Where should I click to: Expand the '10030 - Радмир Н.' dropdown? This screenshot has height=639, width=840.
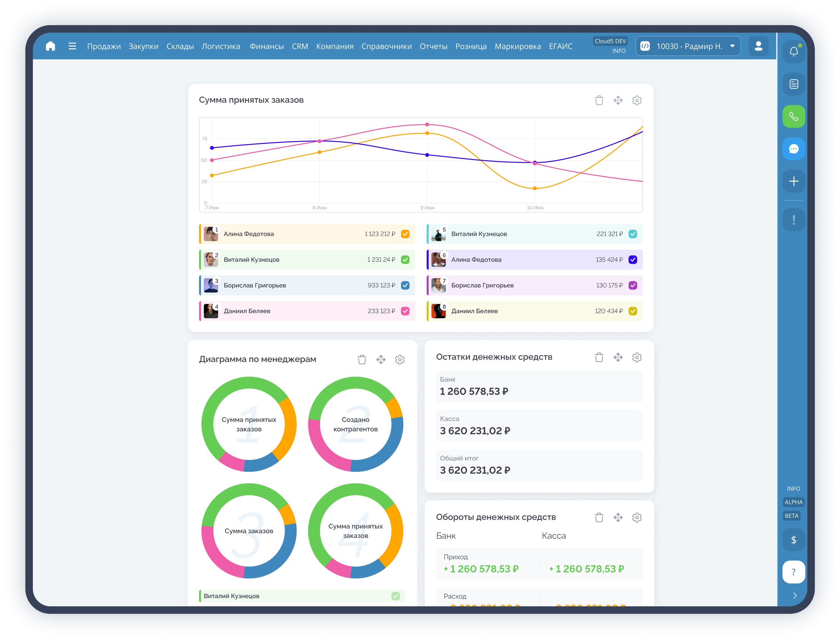point(688,46)
